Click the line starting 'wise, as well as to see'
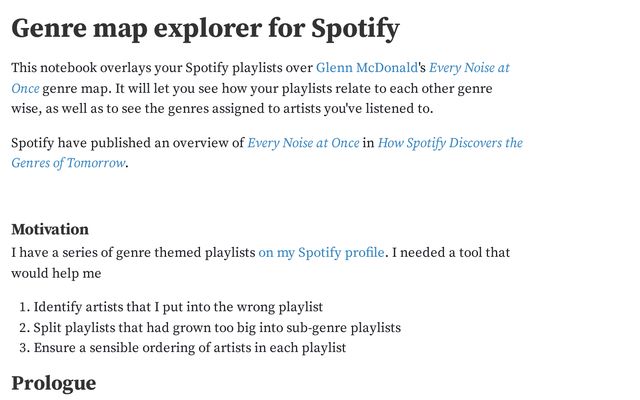640x400 pixels. [222, 109]
